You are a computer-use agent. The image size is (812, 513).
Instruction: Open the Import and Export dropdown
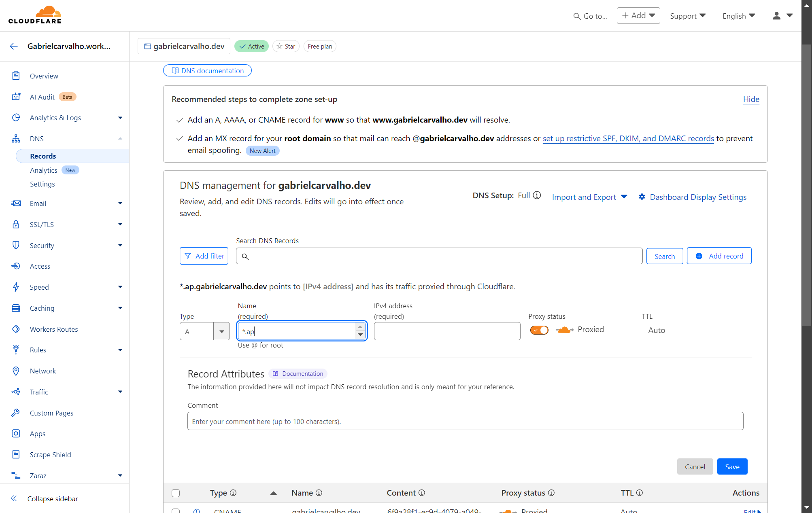(589, 197)
